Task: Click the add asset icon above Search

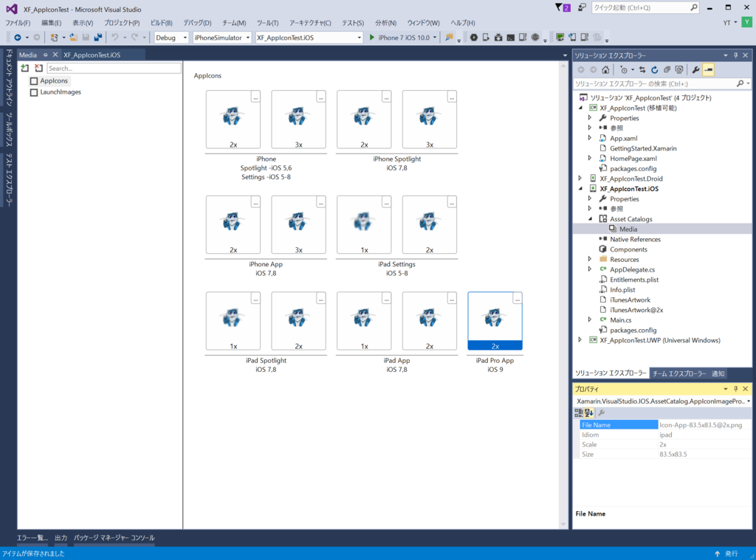Action: (25, 69)
